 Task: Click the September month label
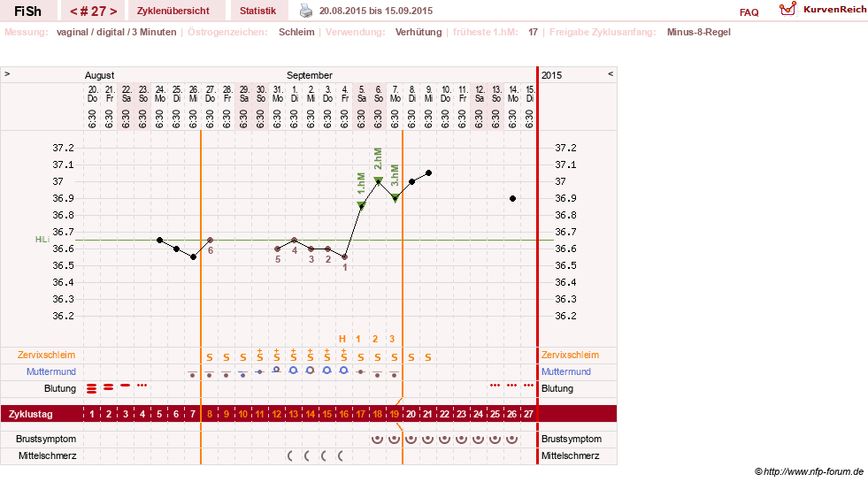pyautogui.click(x=310, y=75)
